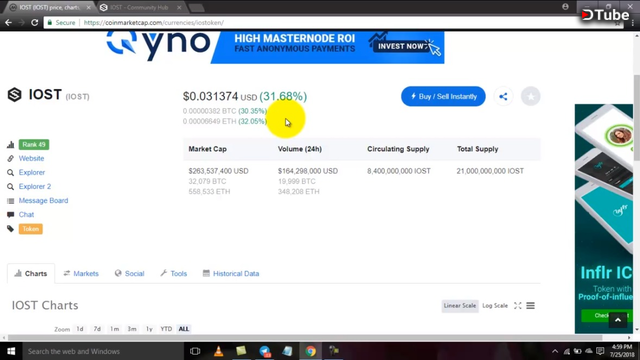
Task: Open the Historical Data tab
Action: 231,273
